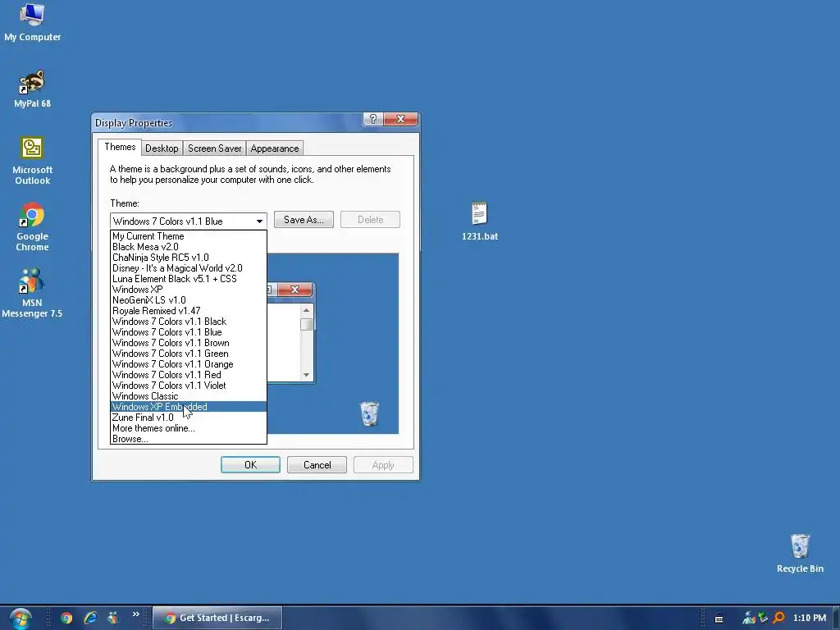This screenshot has width=840, height=630.
Task: Select Windows 7 Colors v1.1 Blue in list
Action: click(188, 332)
